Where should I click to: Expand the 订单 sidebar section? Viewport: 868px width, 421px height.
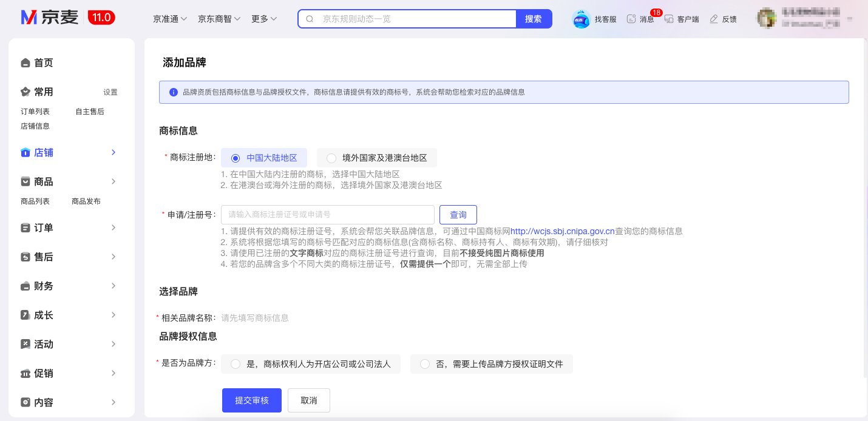[114, 228]
